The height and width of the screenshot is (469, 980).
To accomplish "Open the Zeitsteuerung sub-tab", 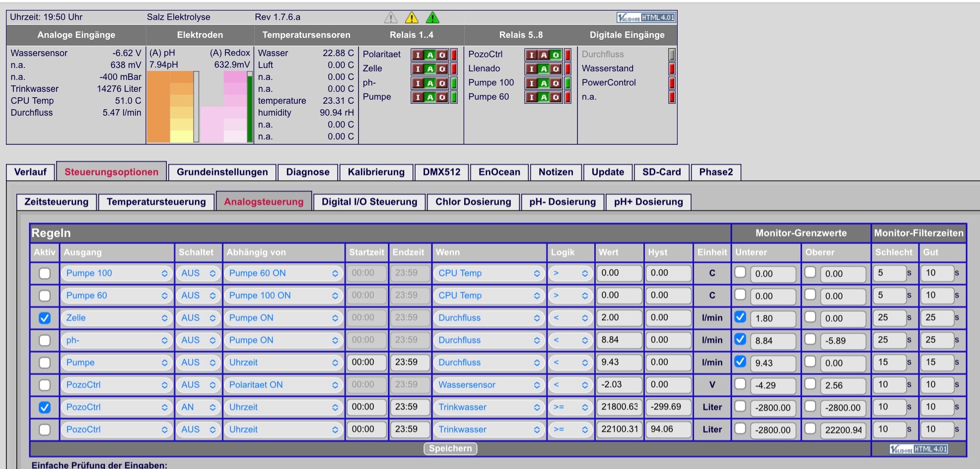I will coord(56,202).
